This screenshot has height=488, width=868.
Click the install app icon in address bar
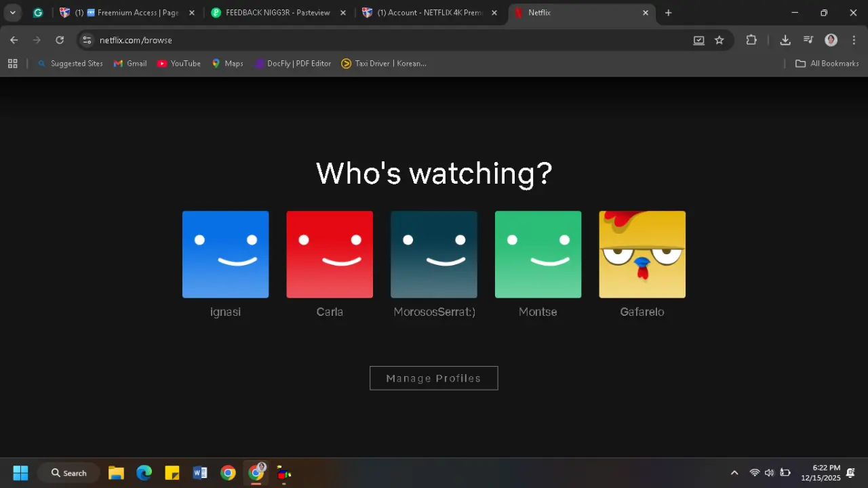click(x=698, y=40)
